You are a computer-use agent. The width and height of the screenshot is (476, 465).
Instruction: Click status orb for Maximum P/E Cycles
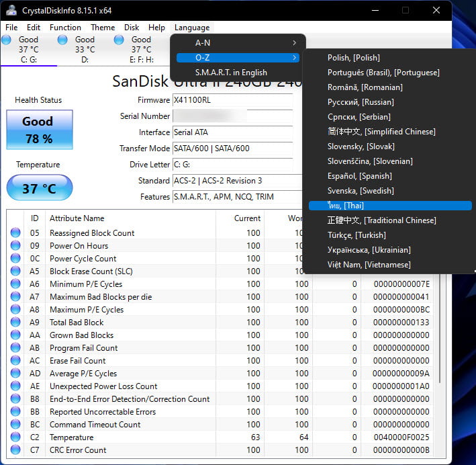[x=15, y=309]
